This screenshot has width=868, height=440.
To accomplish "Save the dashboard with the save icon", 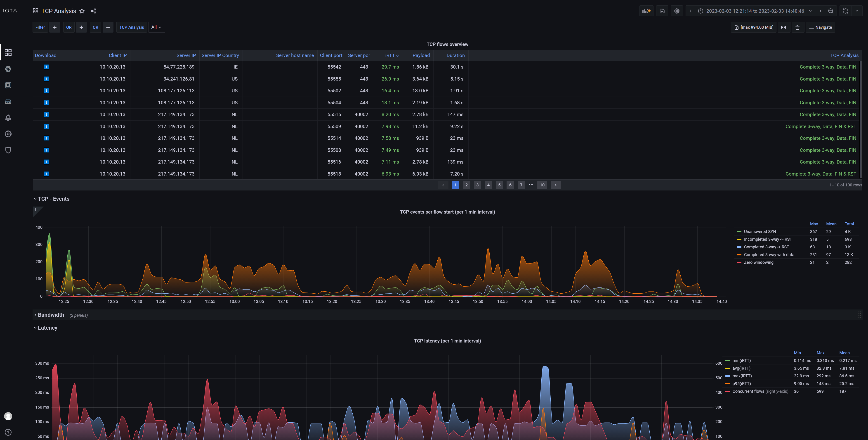I will click(x=662, y=11).
